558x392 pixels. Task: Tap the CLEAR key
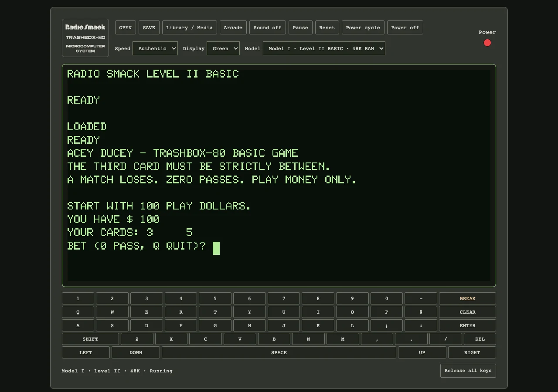[x=467, y=312]
